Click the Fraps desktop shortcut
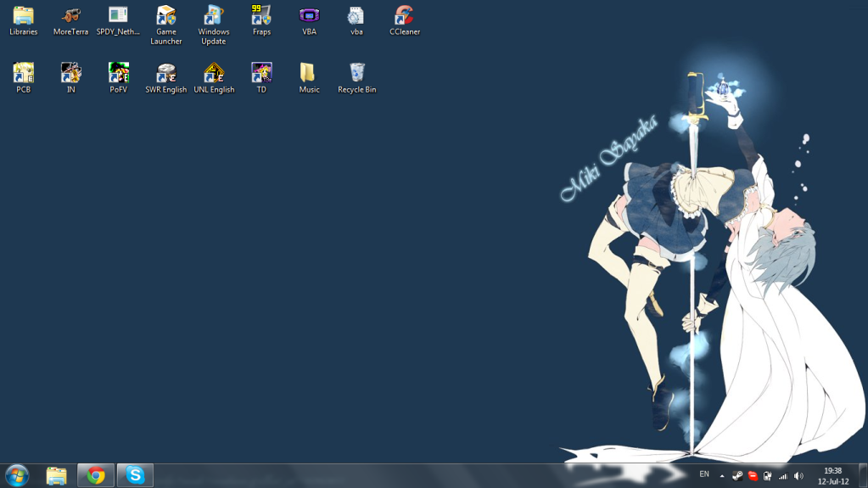The image size is (868, 488). [x=261, y=17]
